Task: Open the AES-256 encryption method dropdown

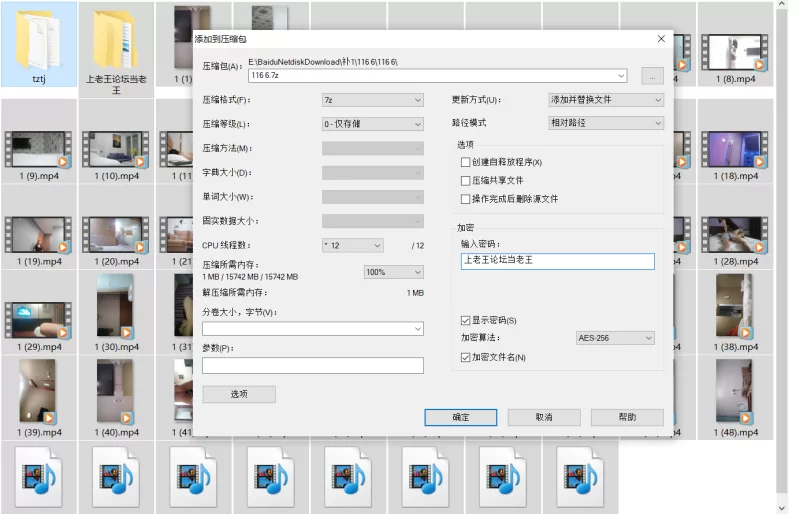Action: pos(615,338)
